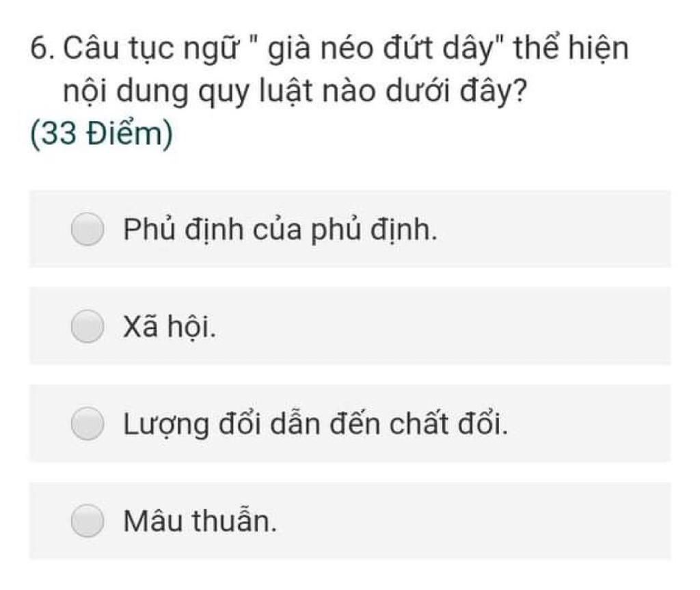Viewport: 700px width, 590px height.
Task: Click the (33 Điểm) points label
Action: coord(101,134)
